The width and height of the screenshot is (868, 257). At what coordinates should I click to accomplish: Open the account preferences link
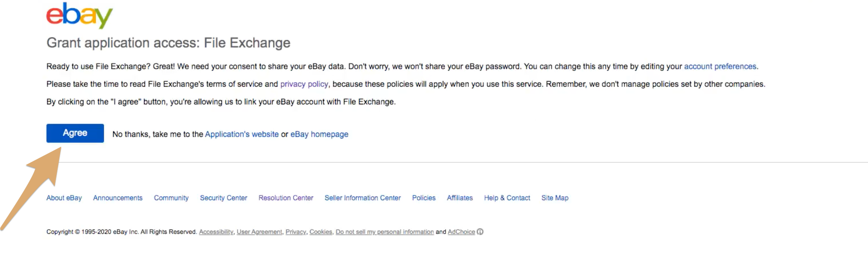(720, 66)
